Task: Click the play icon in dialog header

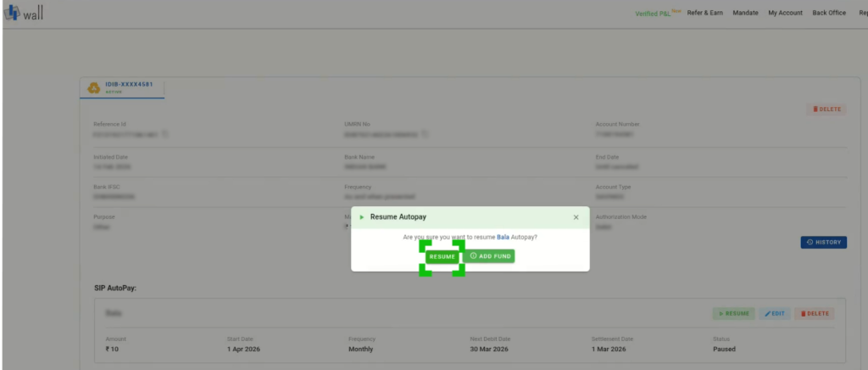Action: pos(363,217)
